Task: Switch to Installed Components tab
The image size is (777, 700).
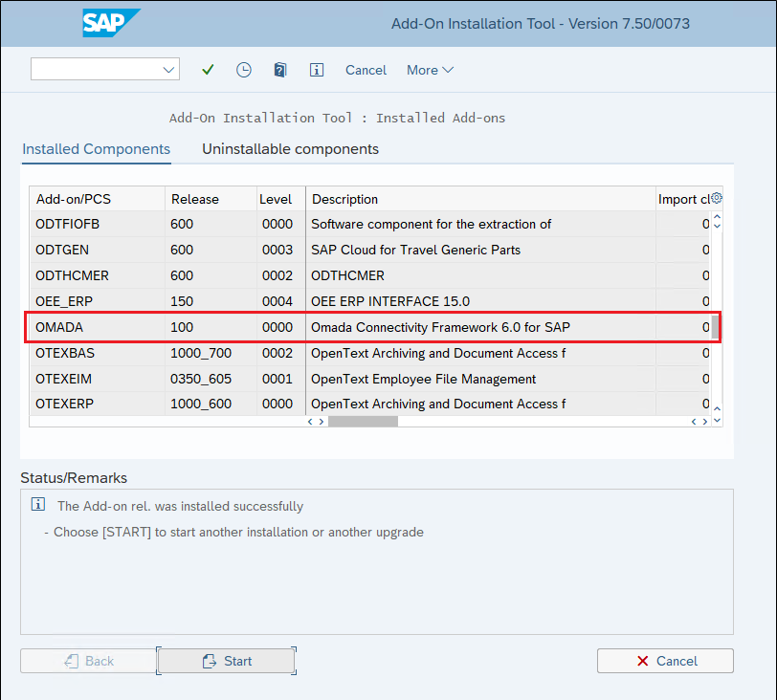Action: pyautogui.click(x=96, y=149)
